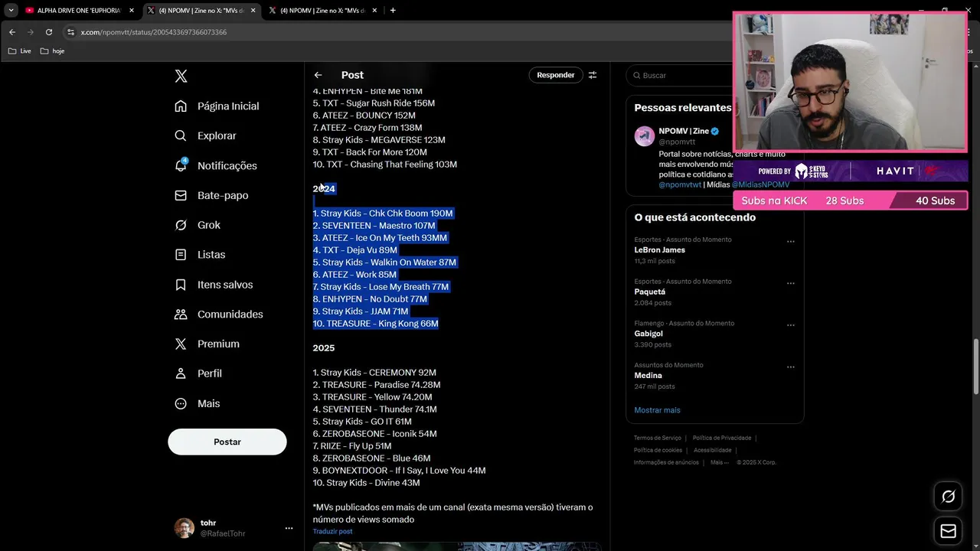This screenshot has width=980, height=551.
Task: Open more options for LeBron James trend
Action: coord(791,242)
